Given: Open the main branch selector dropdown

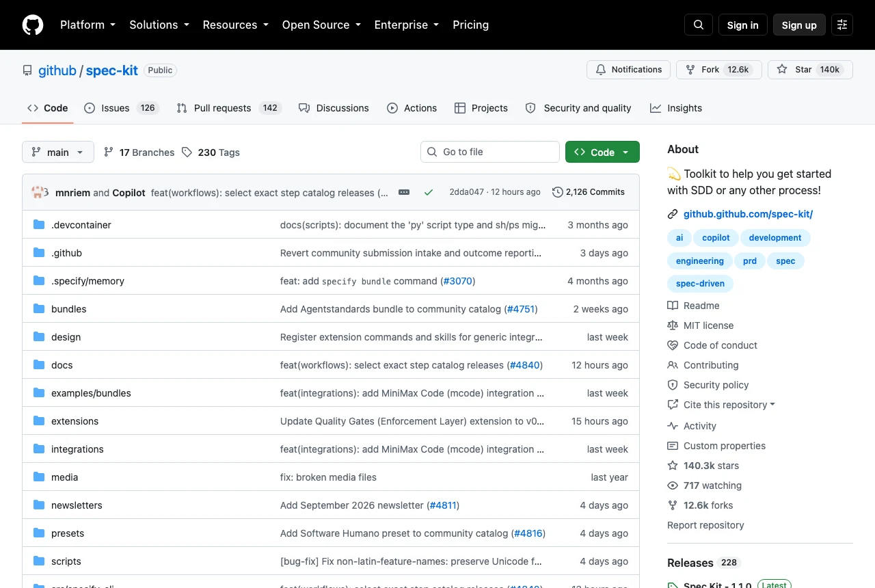Looking at the screenshot, I should (x=58, y=152).
